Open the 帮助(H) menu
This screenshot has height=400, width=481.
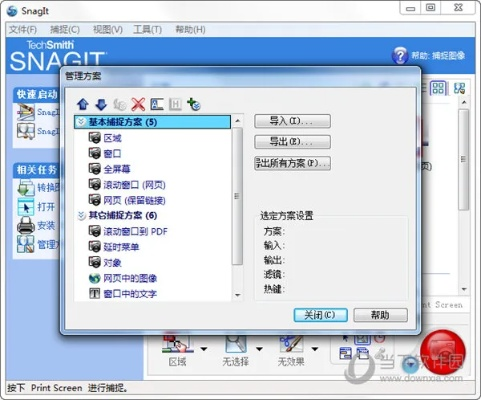pos(190,30)
